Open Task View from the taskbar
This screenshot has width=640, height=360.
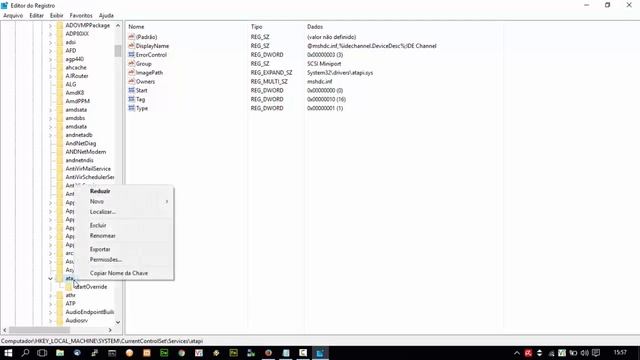coord(42,353)
